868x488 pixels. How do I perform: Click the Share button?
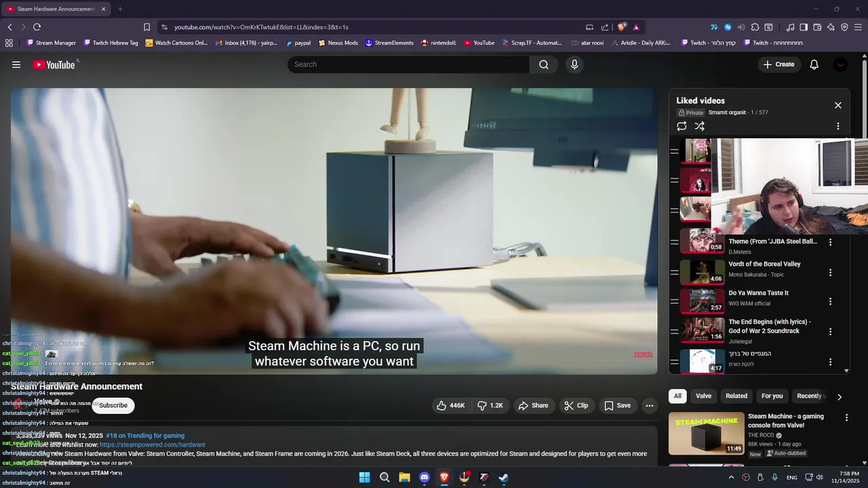click(533, 405)
